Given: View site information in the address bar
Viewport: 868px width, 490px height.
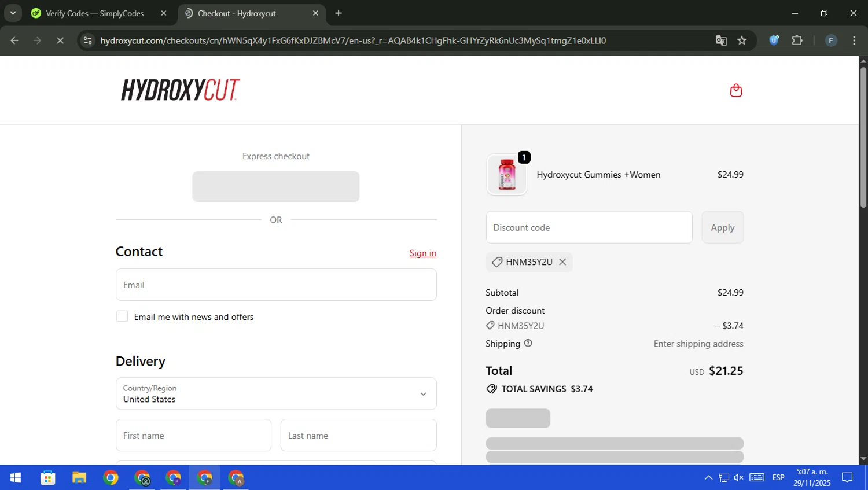Looking at the screenshot, I should tap(88, 40).
